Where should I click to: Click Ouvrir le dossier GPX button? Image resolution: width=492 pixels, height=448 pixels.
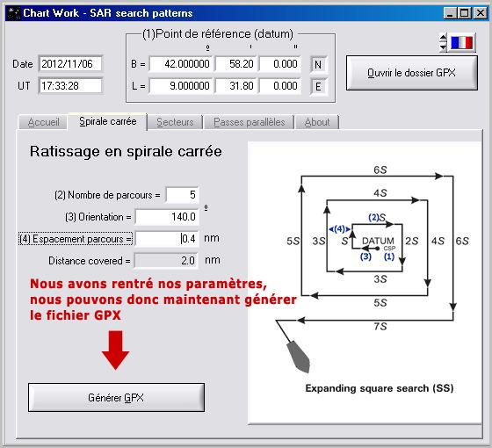point(412,73)
